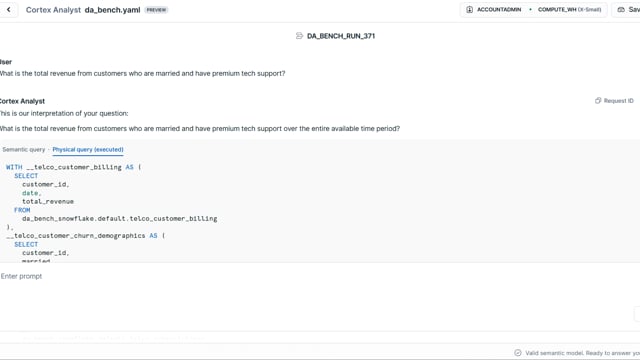Click the account role user icon
The width and height of the screenshot is (640, 360).
469,9
